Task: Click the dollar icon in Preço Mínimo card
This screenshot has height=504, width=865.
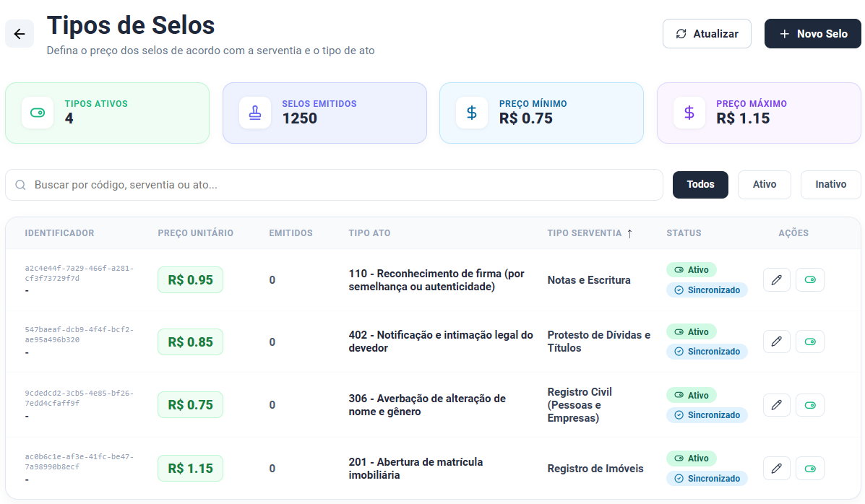Action: pos(472,113)
